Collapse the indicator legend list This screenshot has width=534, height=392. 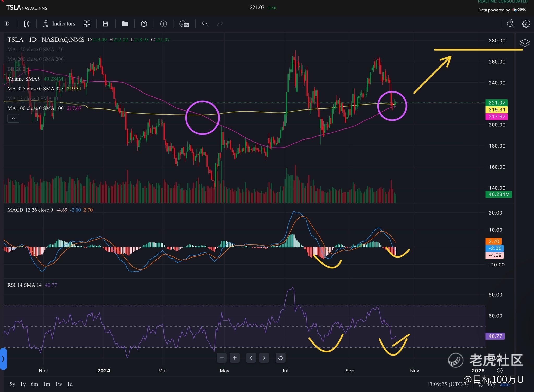click(13, 118)
